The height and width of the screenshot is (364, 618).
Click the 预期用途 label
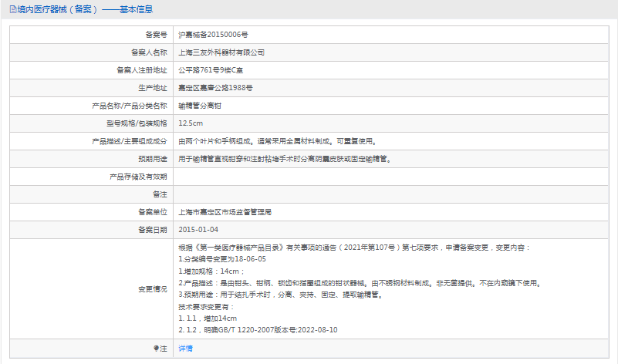coord(153,159)
